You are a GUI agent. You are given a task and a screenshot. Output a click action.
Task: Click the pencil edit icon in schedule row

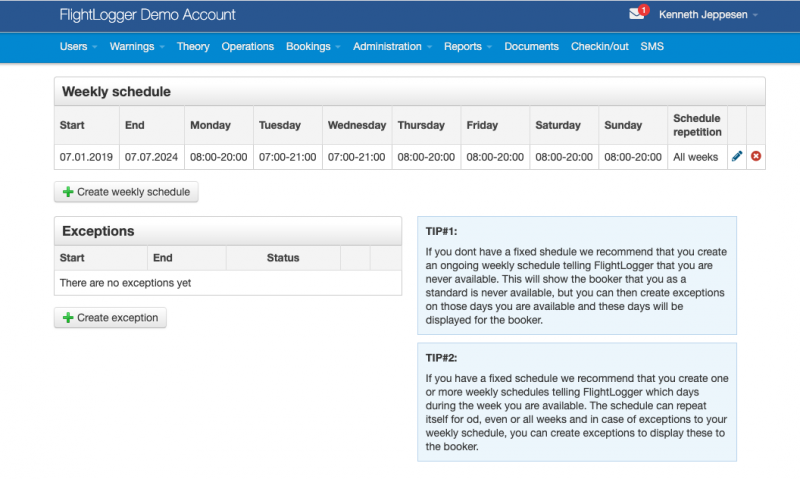[737, 156]
